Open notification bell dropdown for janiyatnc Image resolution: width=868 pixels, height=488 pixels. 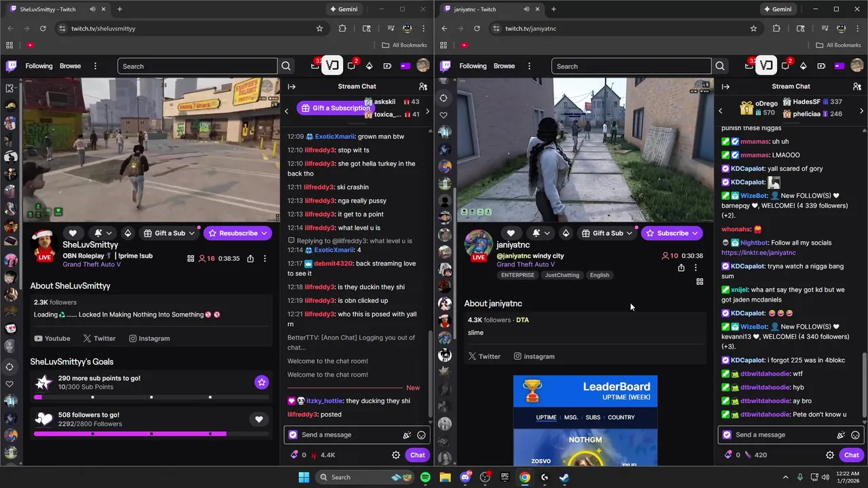click(x=540, y=233)
